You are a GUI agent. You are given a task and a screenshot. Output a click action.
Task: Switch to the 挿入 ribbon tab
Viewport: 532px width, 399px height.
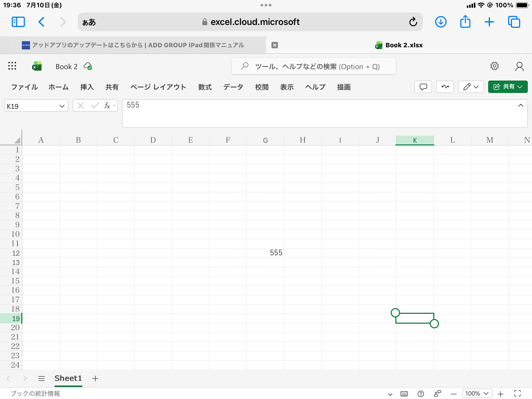[87, 87]
